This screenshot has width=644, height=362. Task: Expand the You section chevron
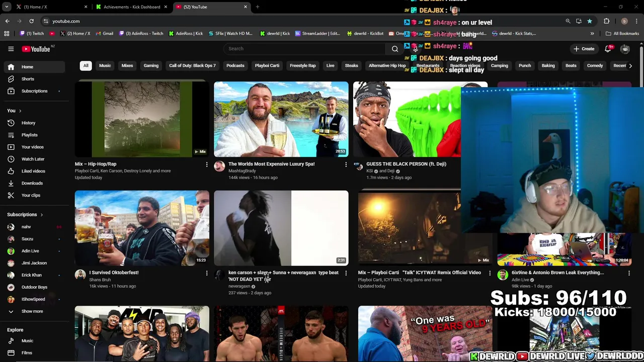click(x=20, y=111)
